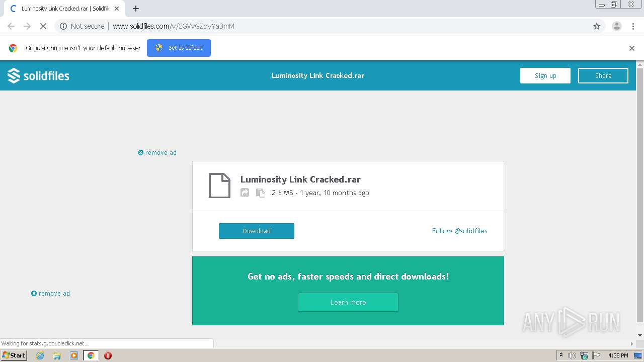This screenshot has width=644, height=362.
Task: Click the red Opera icon in taskbar
Action: (108, 355)
